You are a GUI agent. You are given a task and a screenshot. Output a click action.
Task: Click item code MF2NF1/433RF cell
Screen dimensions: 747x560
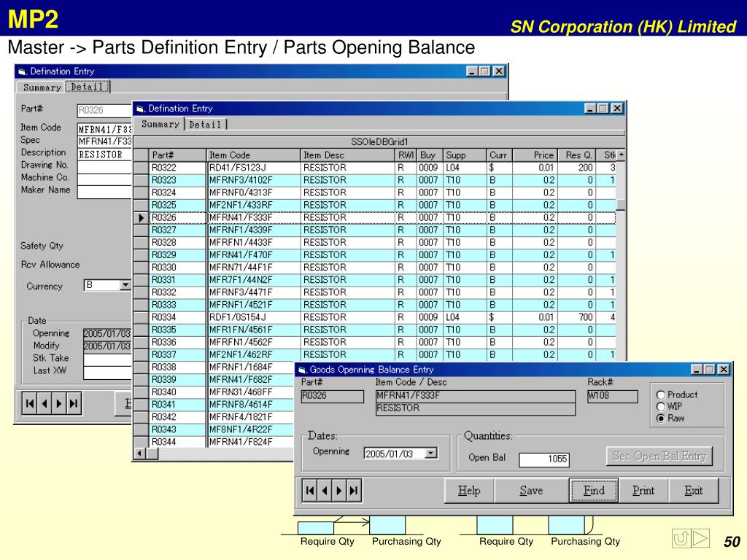pos(254,205)
